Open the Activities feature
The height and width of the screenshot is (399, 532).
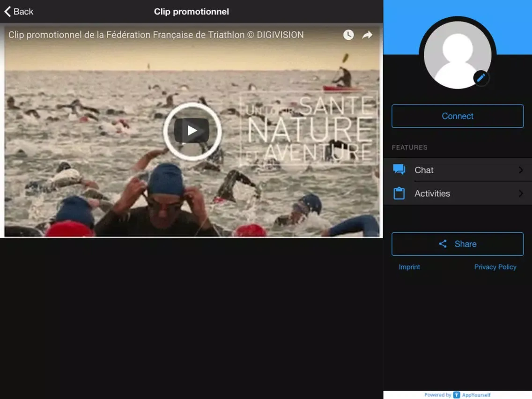tap(458, 193)
